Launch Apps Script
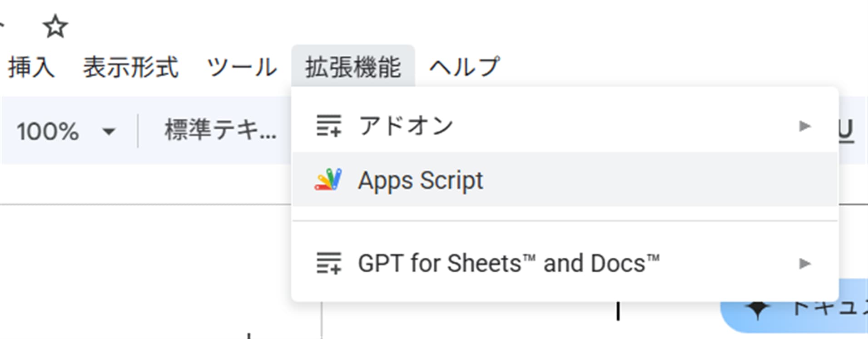The height and width of the screenshot is (339, 868). [x=565, y=180]
